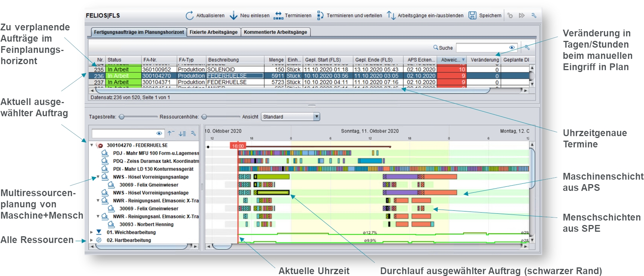Switch to Fertigungsaufträge im Planungshorizont tab
644x276 pixels.
[x=139, y=32]
